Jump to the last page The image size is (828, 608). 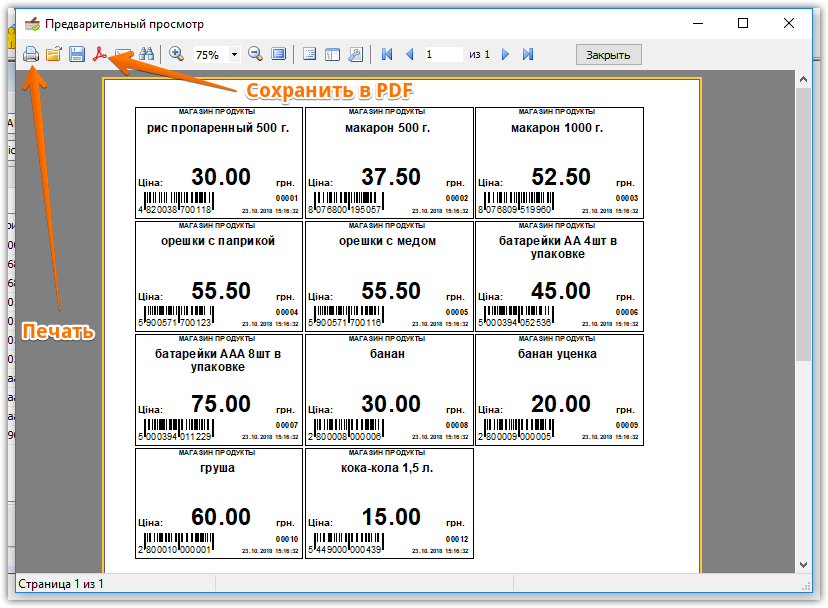pyautogui.click(x=528, y=54)
